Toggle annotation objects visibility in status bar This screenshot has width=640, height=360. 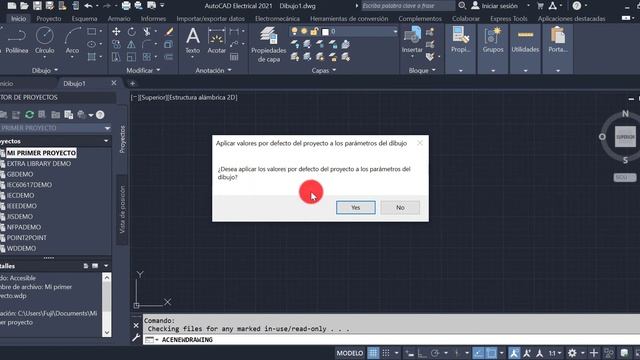(x=514, y=353)
